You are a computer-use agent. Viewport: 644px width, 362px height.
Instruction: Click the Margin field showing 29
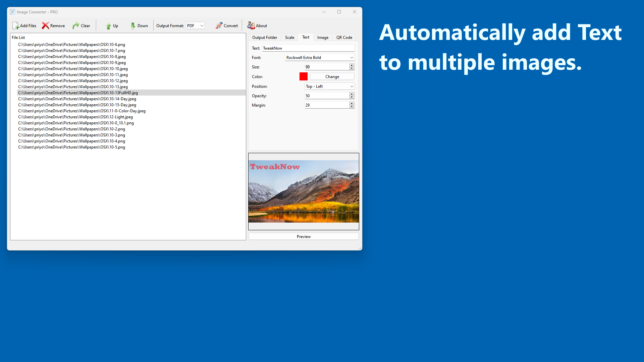click(x=327, y=105)
